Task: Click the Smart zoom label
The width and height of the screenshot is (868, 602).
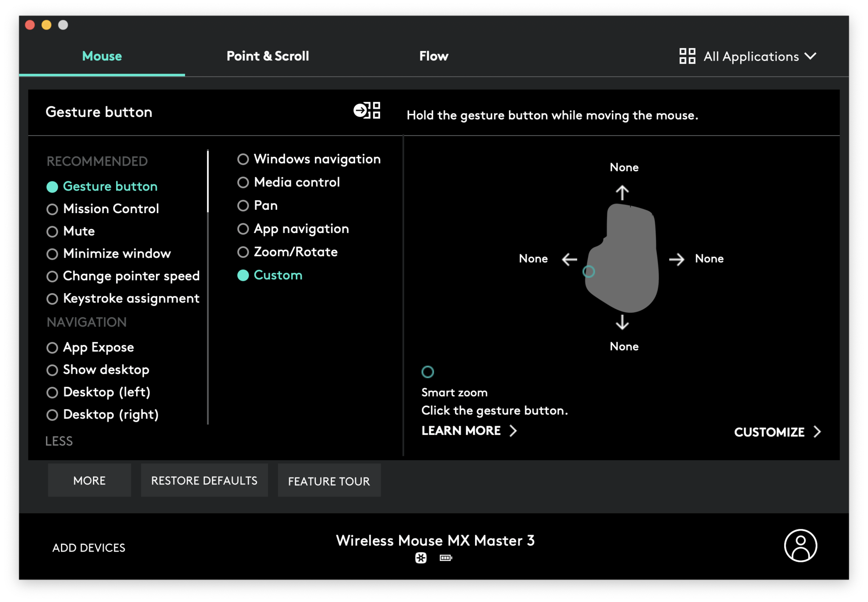Action: point(454,393)
